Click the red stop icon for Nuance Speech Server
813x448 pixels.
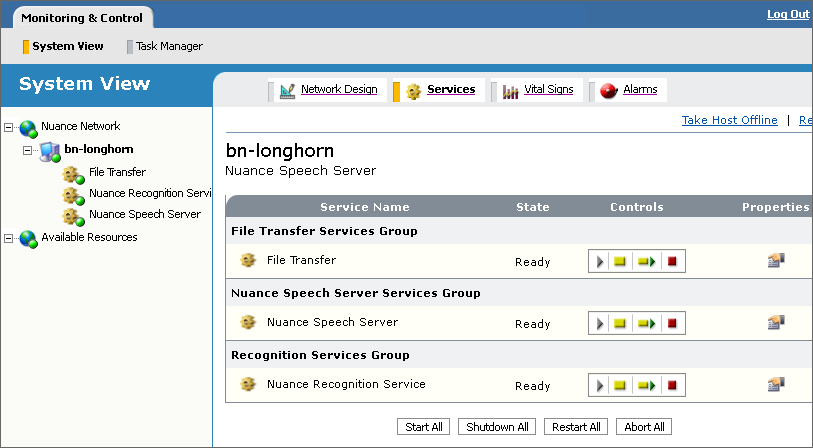click(x=672, y=324)
